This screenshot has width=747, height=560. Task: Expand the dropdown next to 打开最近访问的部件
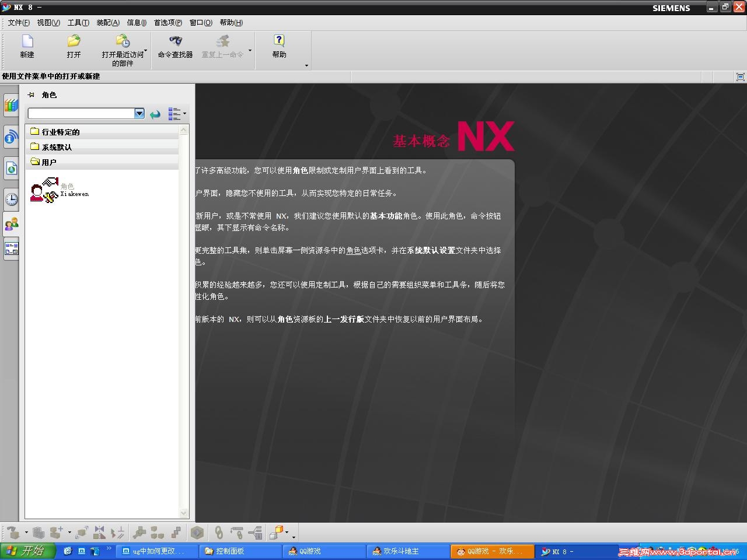pyautogui.click(x=145, y=50)
